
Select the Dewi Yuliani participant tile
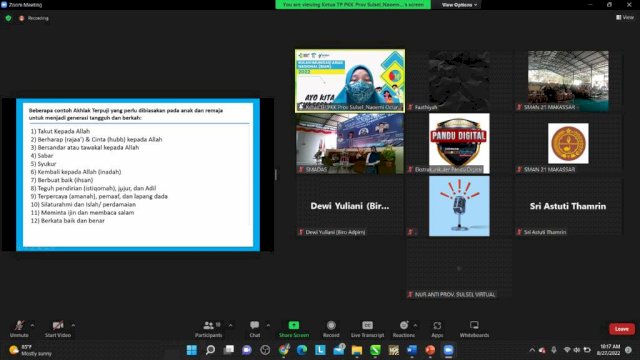(x=350, y=206)
